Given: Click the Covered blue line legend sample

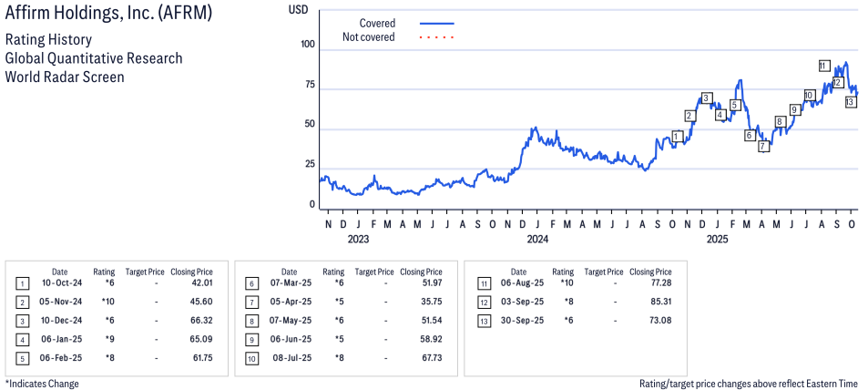Looking at the screenshot, I should 436,24.
